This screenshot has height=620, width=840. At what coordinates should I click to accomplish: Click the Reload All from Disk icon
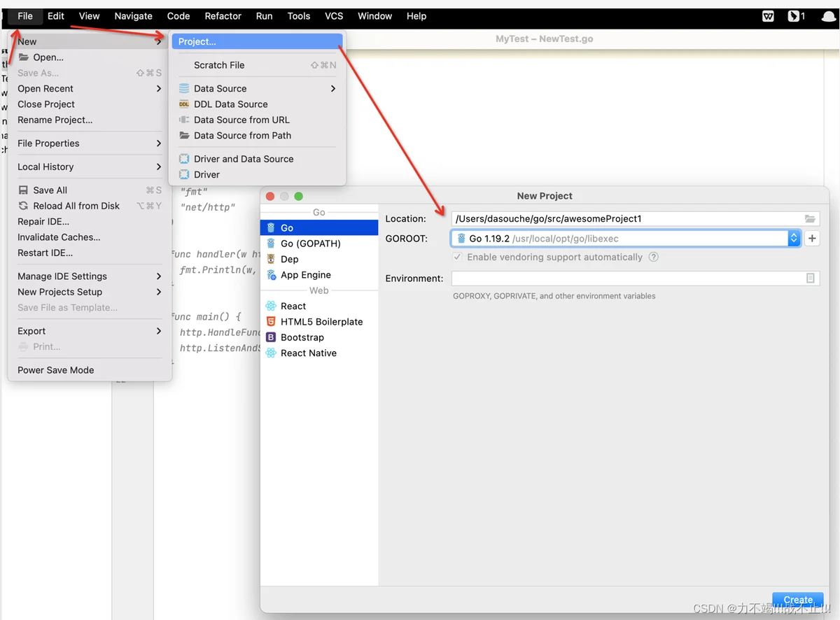click(x=24, y=206)
